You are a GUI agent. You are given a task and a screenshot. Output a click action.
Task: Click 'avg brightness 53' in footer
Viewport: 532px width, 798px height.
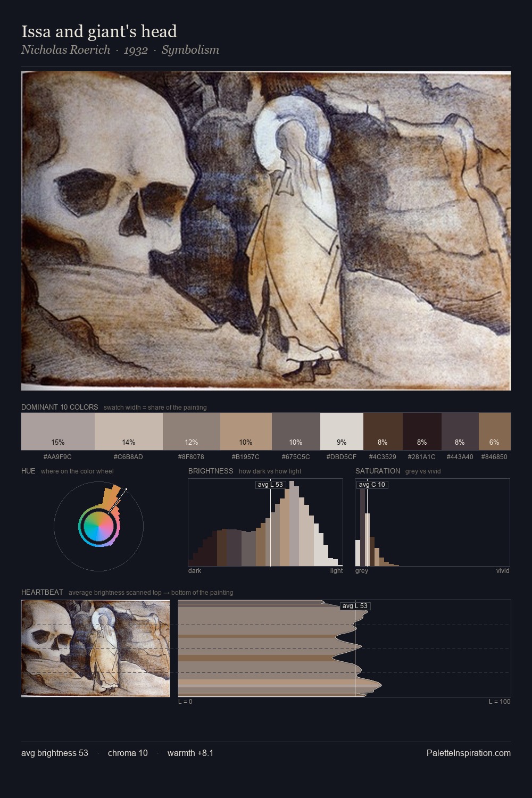pos(55,753)
